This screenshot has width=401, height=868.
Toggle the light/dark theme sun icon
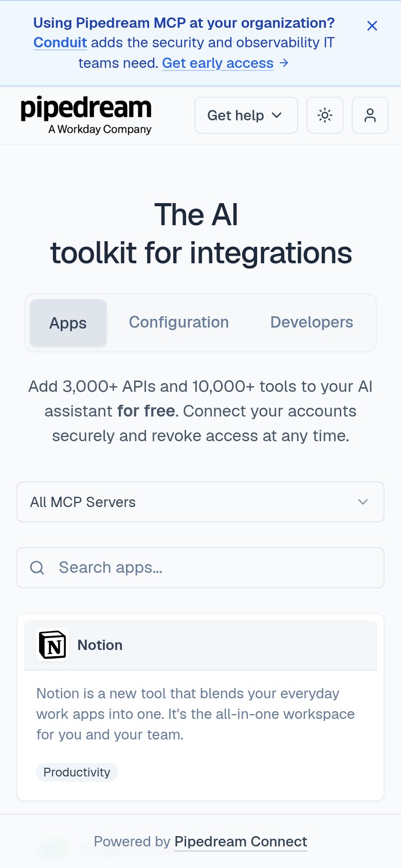pos(325,115)
